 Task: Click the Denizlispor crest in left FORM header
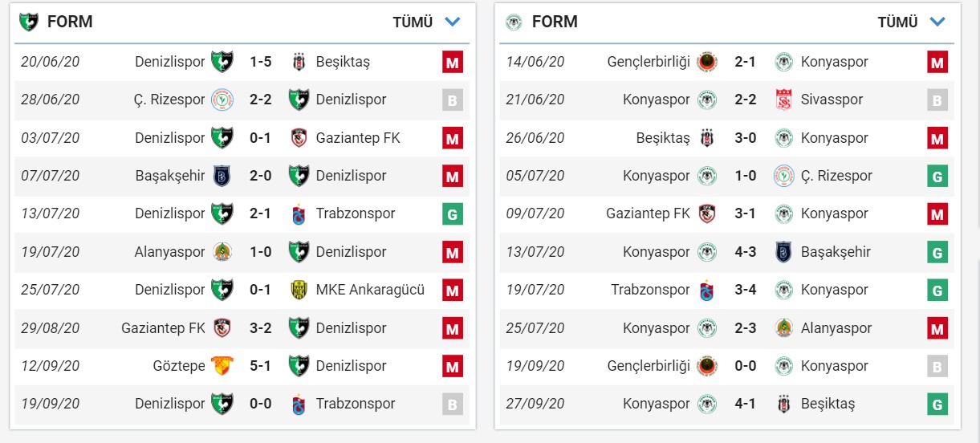[x=29, y=22]
